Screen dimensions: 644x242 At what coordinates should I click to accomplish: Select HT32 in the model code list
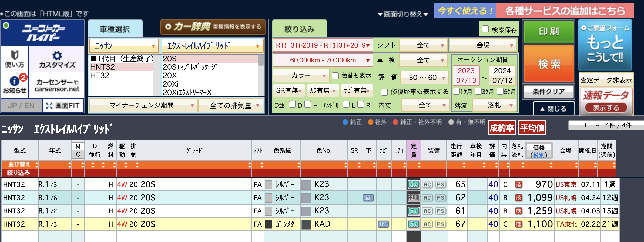pos(121,75)
